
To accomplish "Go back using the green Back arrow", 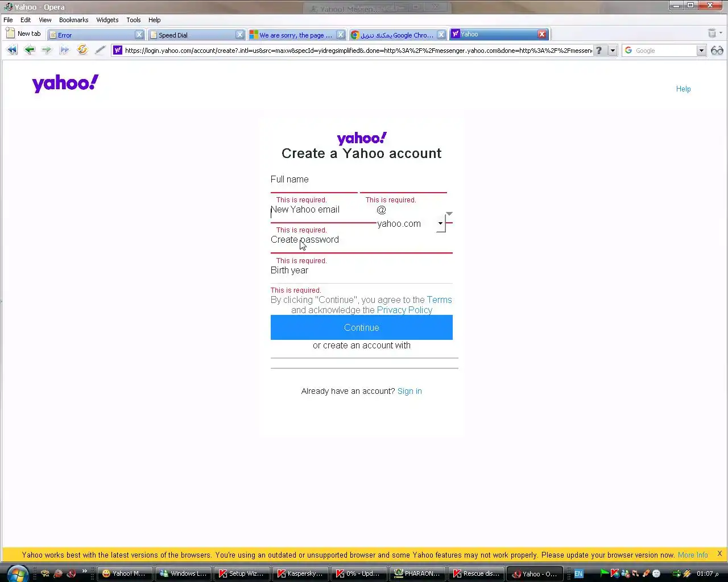I will (30, 50).
